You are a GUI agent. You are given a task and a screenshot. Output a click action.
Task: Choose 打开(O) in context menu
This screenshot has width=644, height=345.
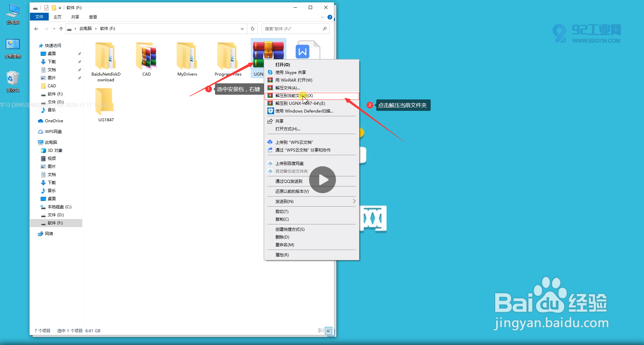(x=312, y=64)
